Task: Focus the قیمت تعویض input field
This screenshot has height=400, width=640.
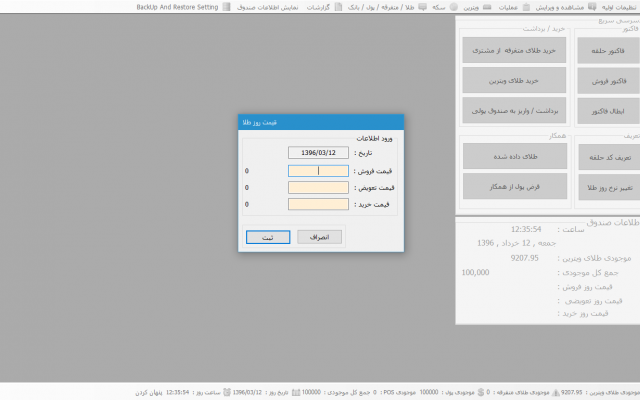Action: click(318, 187)
